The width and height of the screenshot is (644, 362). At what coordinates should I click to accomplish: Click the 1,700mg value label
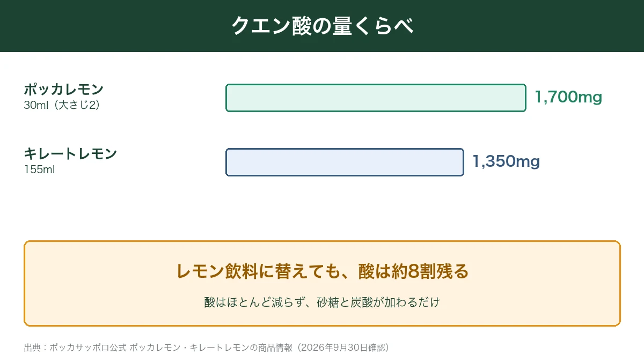tap(568, 97)
